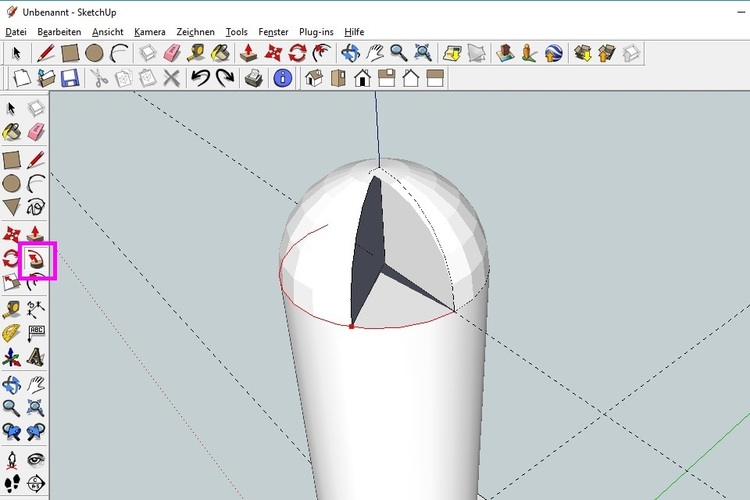Click the Share Component icon
750x500 pixels.
(x=631, y=53)
